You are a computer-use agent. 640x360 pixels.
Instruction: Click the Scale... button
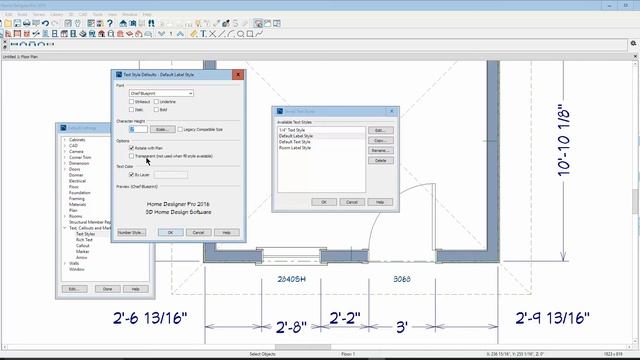[x=162, y=129]
